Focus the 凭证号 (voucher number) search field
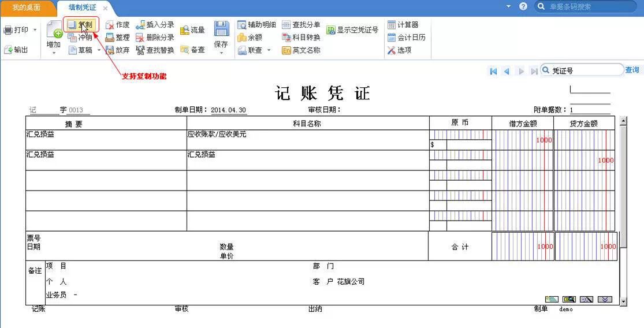This screenshot has height=328, width=644. point(582,70)
